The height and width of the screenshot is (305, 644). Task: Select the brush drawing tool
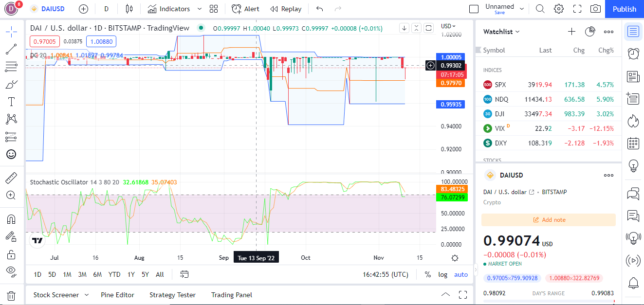pos(11,84)
